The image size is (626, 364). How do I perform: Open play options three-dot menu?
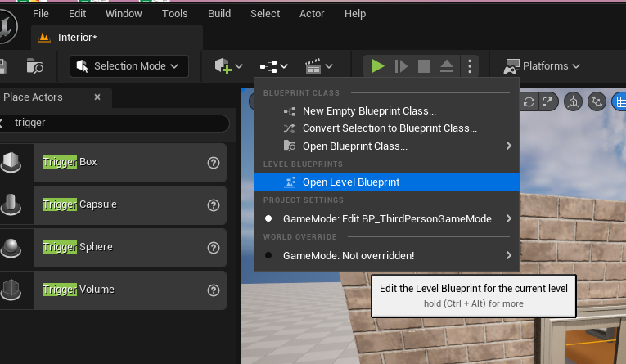point(470,66)
